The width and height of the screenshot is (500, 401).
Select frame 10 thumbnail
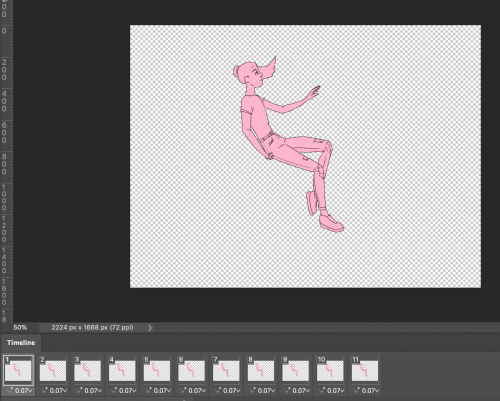click(x=330, y=370)
